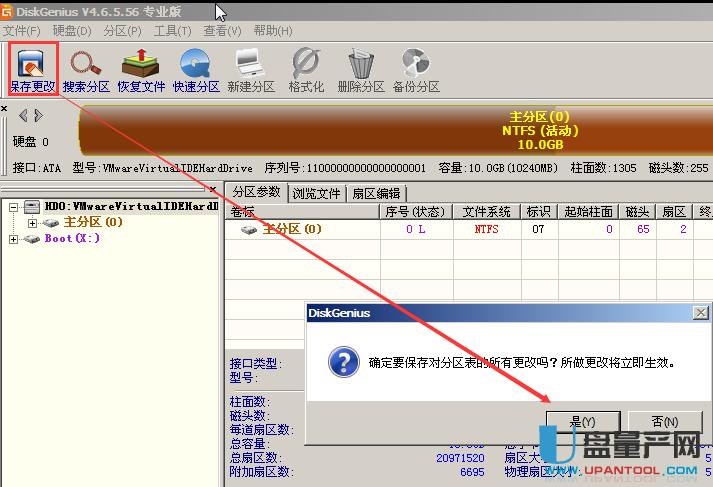
Task: Click the 6695 additional sectors value
Action: tap(472, 472)
